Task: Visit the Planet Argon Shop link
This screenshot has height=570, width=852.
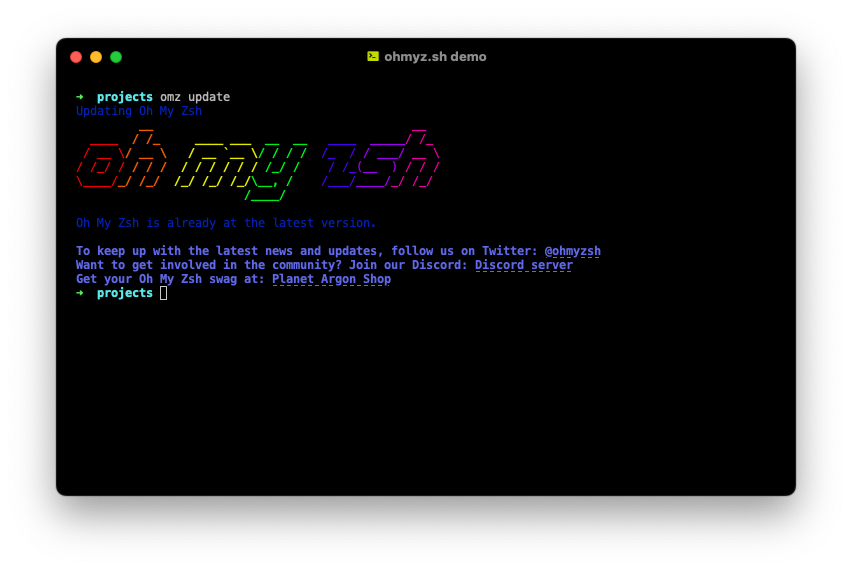Action: 331,279
